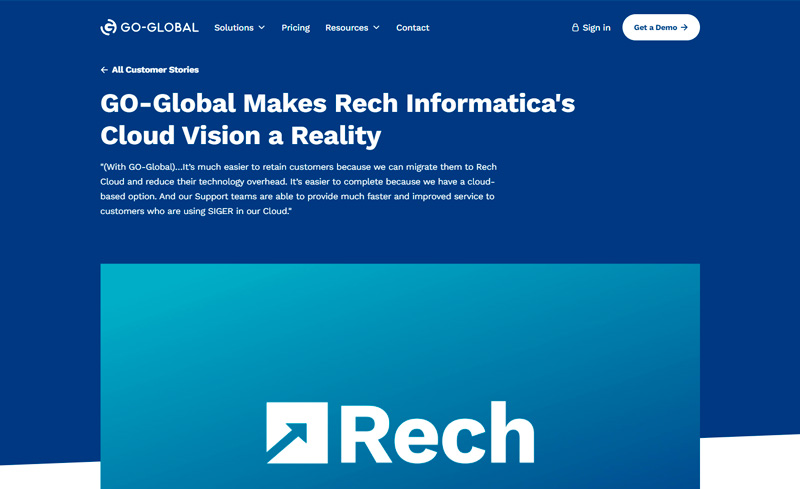The width and height of the screenshot is (800, 489).
Task: Click the back arrow before All Customer Stories
Action: click(x=104, y=70)
